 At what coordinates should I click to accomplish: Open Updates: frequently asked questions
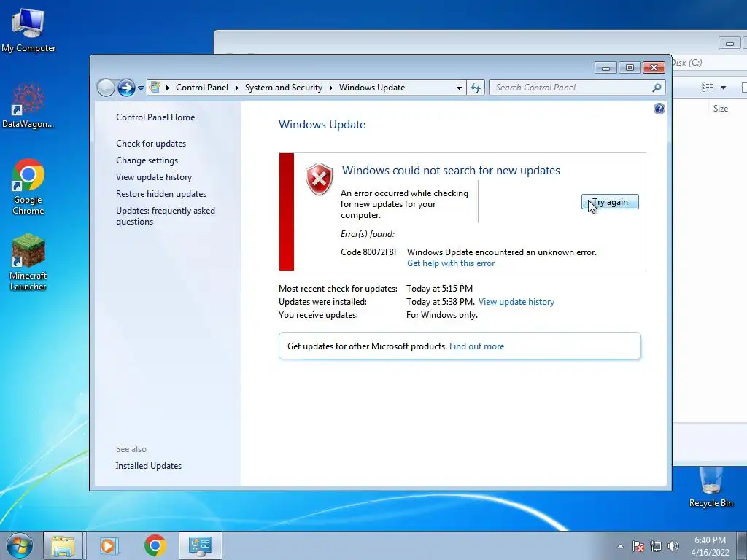pyautogui.click(x=166, y=216)
